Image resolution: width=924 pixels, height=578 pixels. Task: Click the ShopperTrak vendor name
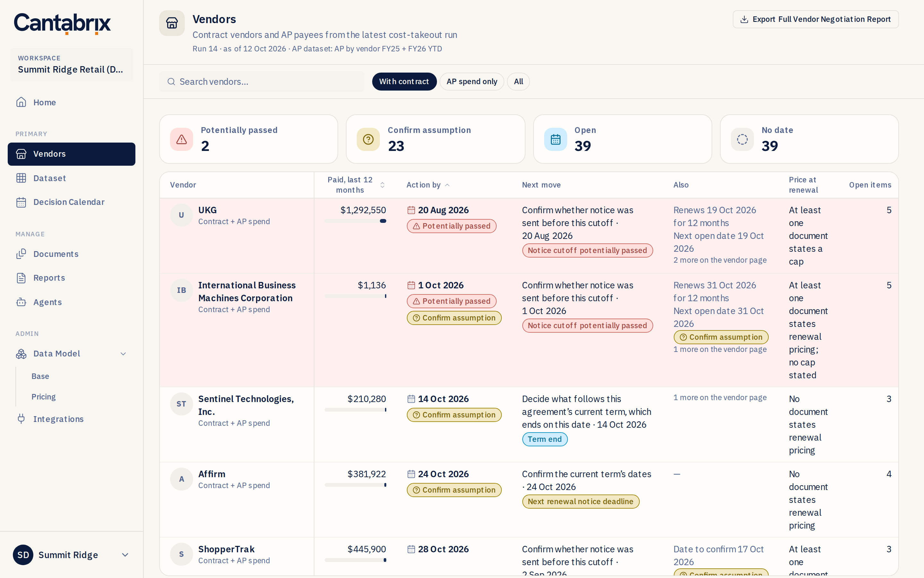coord(226,549)
